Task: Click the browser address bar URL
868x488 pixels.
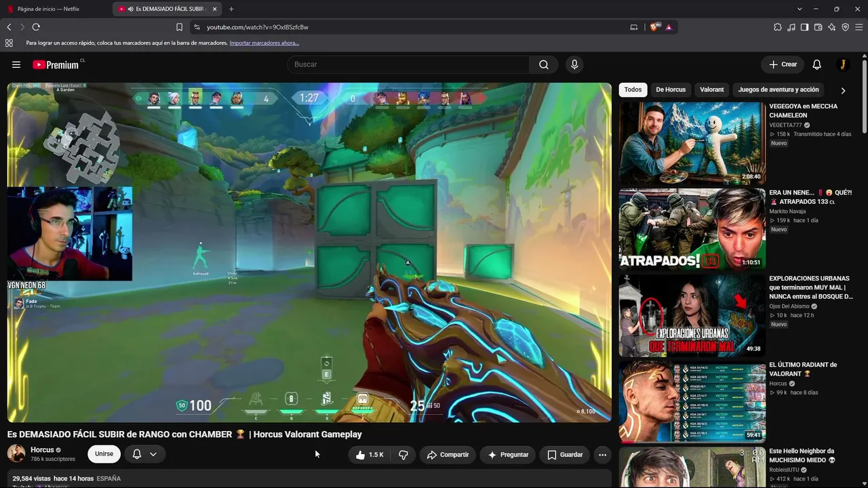Action: click(x=258, y=27)
